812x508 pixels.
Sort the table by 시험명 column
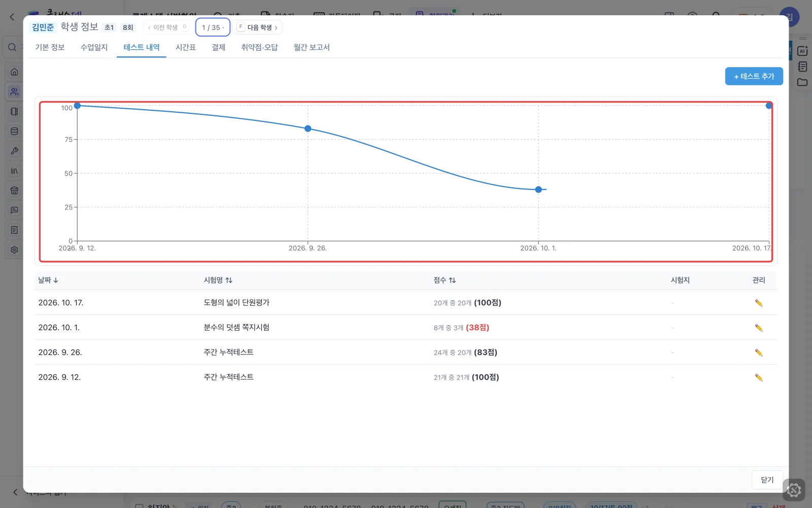coord(218,280)
